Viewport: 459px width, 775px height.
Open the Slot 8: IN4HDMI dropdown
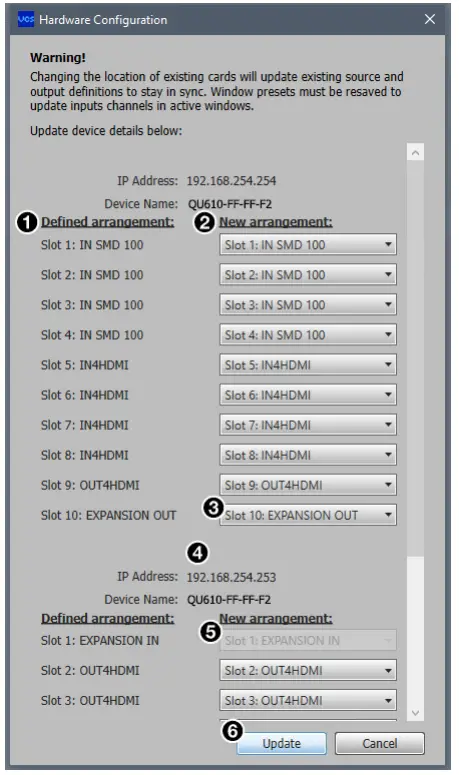coord(308,455)
